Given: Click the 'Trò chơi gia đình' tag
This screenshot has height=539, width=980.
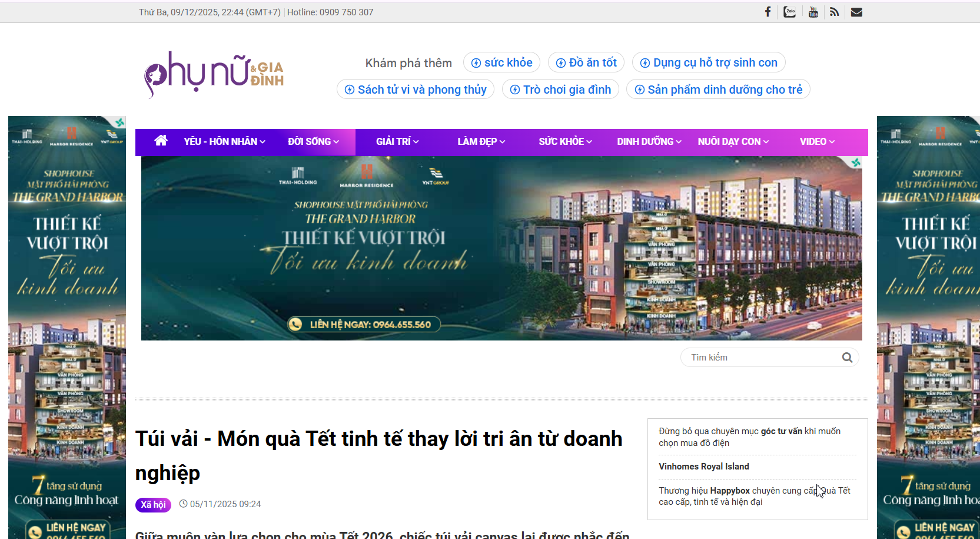Looking at the screenshot, I should [x=560, y=90].
